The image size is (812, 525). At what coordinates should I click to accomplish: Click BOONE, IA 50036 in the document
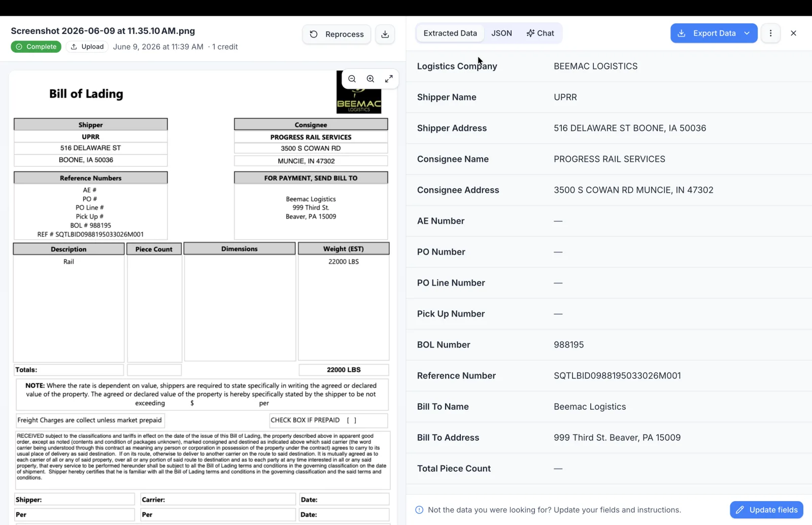tap(86, 160)
